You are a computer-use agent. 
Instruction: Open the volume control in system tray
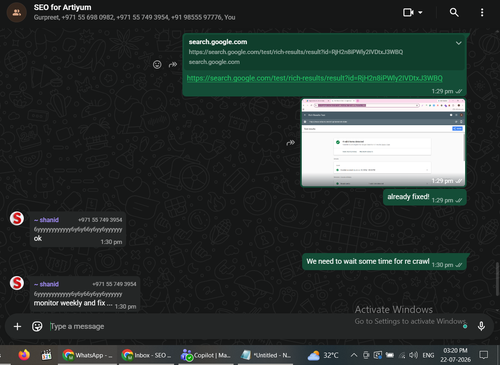click(413, 355)
